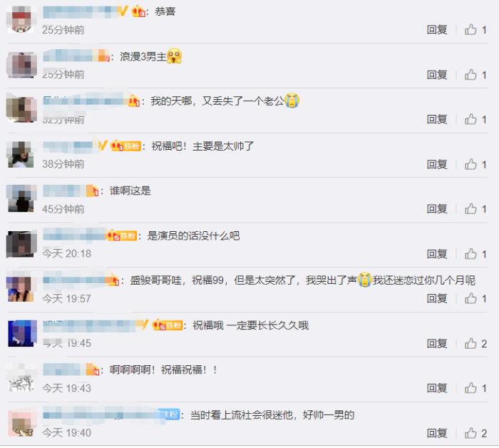Click the crying emoji in '又丢失了一个老公' comment
This screenshot has height=448, width=499.
point(292,101)
